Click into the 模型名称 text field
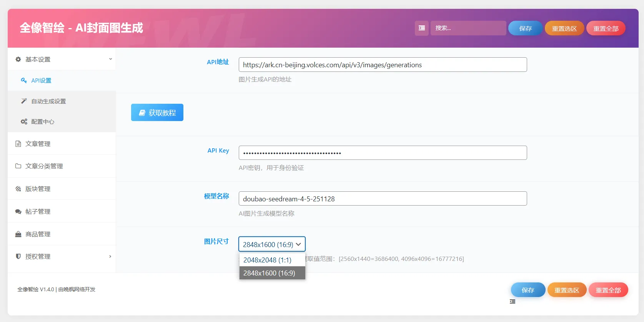Screen dimensions: 644x322 pyautogui.click(x=383, y=199)
